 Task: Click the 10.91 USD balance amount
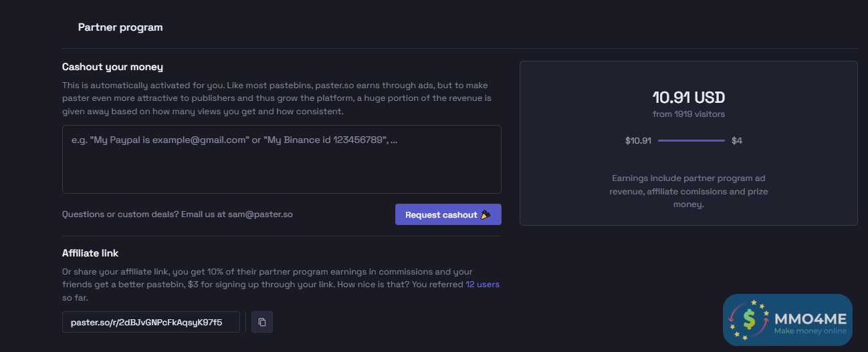pyautogui.click(x=688, y=98)
